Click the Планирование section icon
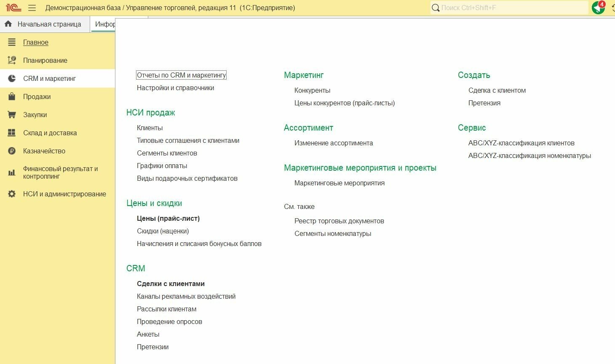This screenshot has height=364, width=615. 12,60
